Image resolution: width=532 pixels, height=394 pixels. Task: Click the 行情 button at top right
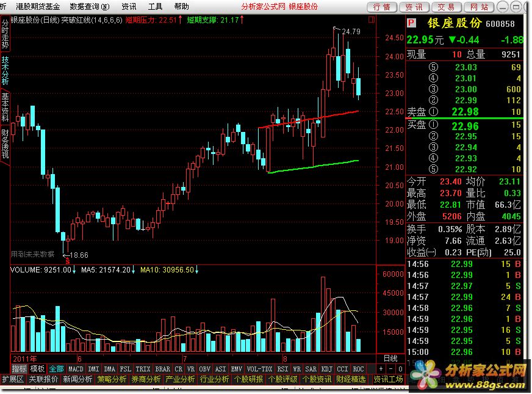(x=382, y=7)
